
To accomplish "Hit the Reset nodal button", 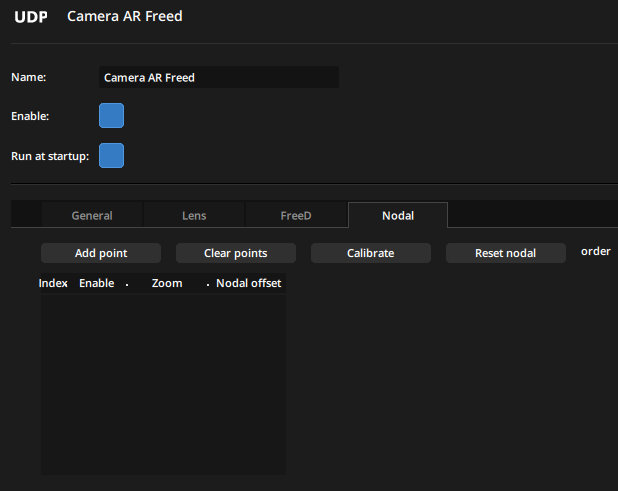I will pos(506,253).
